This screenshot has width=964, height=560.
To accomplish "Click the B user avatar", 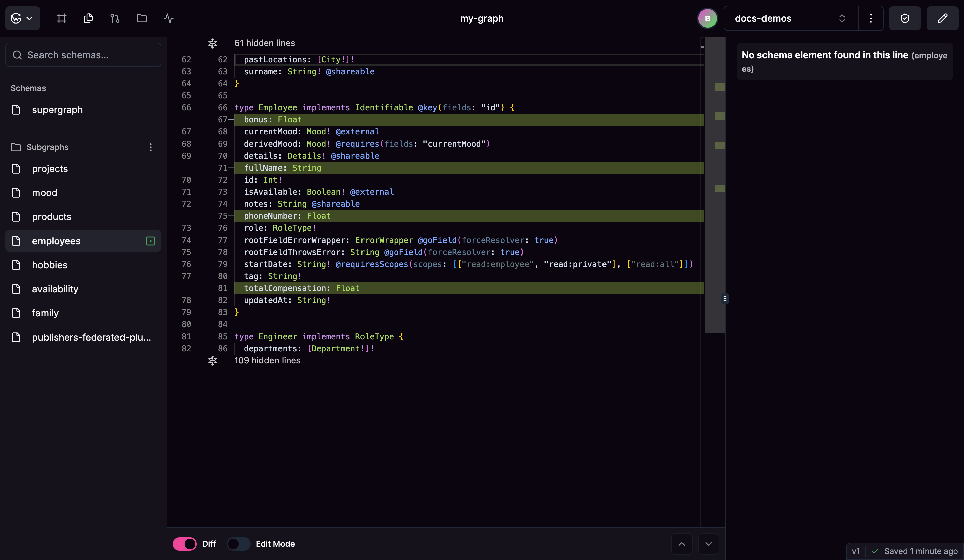I will (x=707, y=18).
